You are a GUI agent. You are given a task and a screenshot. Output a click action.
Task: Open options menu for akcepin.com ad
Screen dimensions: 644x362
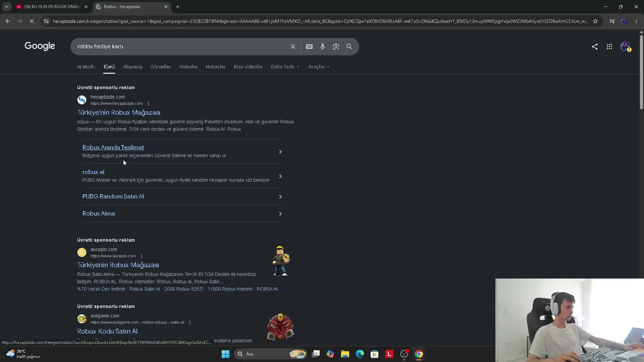(x=141, y=256)
